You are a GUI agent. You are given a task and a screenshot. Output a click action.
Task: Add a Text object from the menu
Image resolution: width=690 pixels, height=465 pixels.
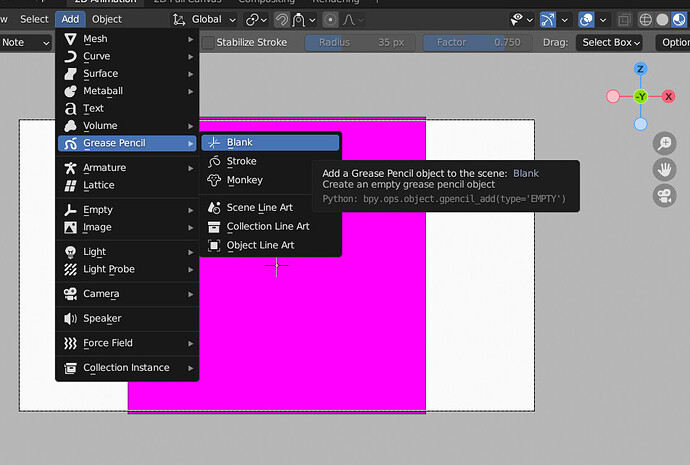coord(127,108)
